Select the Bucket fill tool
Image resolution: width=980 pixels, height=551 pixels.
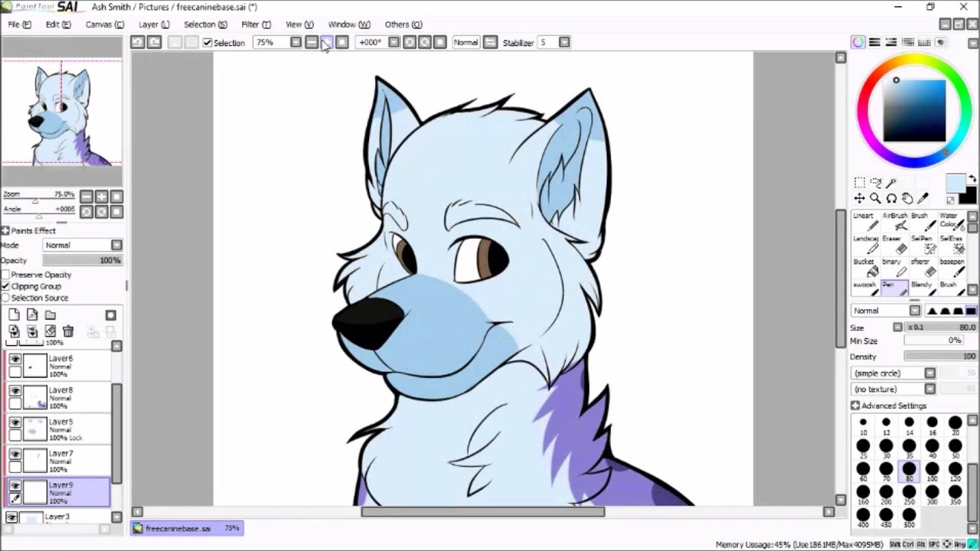tap(865, 268)
